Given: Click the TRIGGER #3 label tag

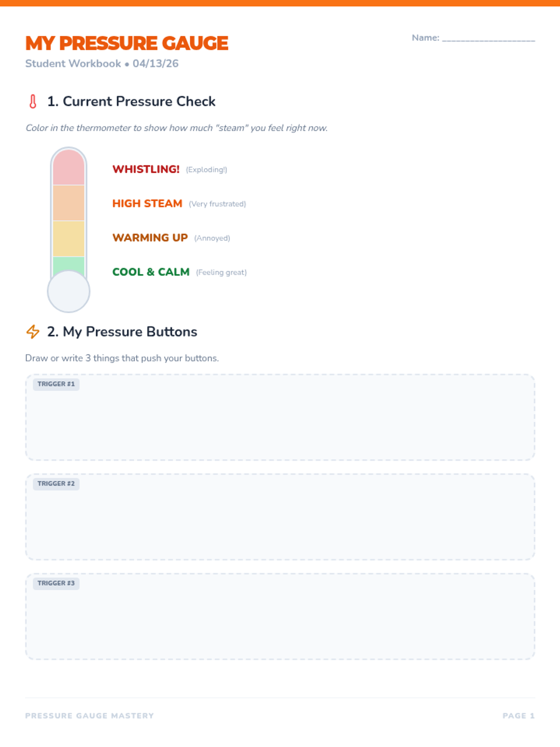Looking at the screenshot, I should pyautogui.click(x=56, y=583).
